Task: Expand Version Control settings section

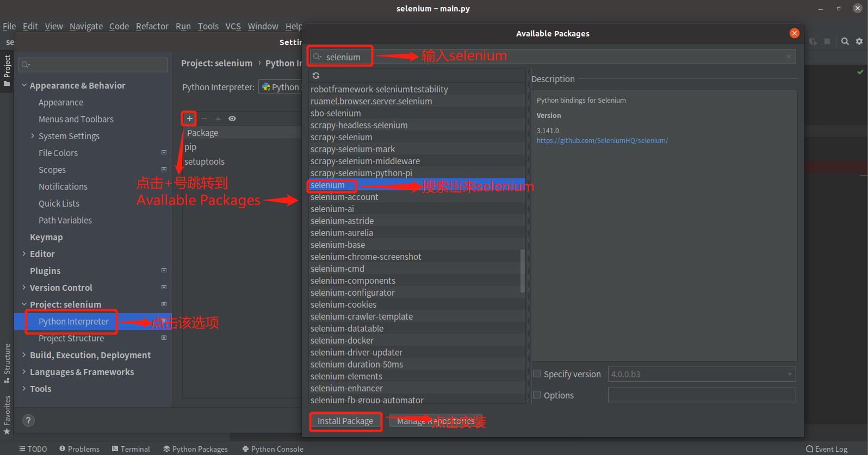Action: point(24,288)
